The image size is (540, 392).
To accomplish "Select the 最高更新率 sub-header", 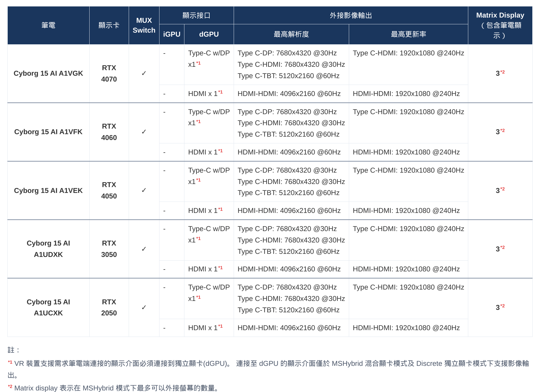I will (409, 34).
